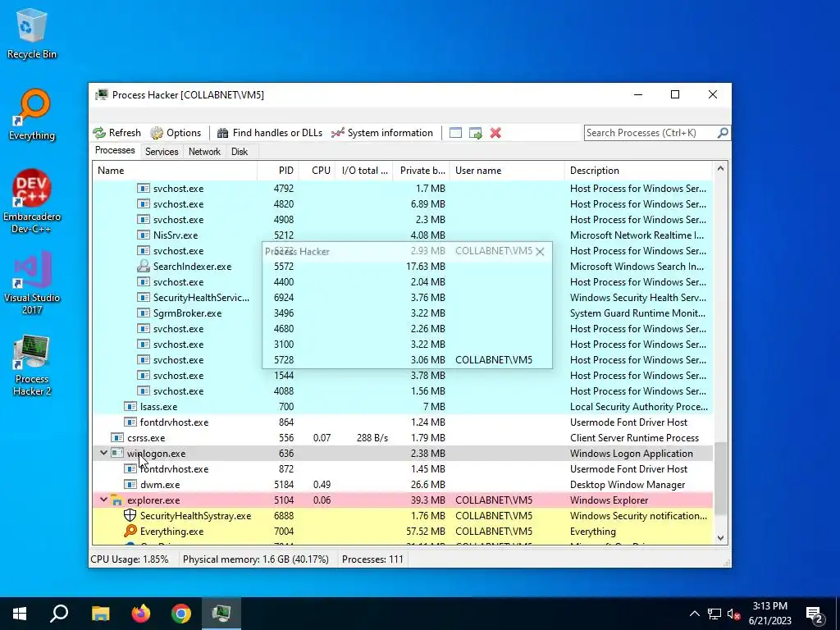Viewport: 840px width, 630px height.
Task: Select the NisSrv.exe process row
Action: coord(402,235)
